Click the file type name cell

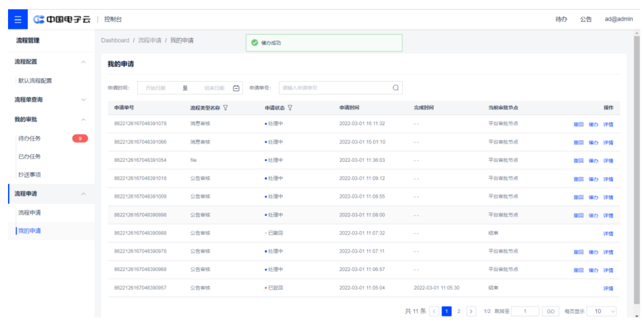193,160
